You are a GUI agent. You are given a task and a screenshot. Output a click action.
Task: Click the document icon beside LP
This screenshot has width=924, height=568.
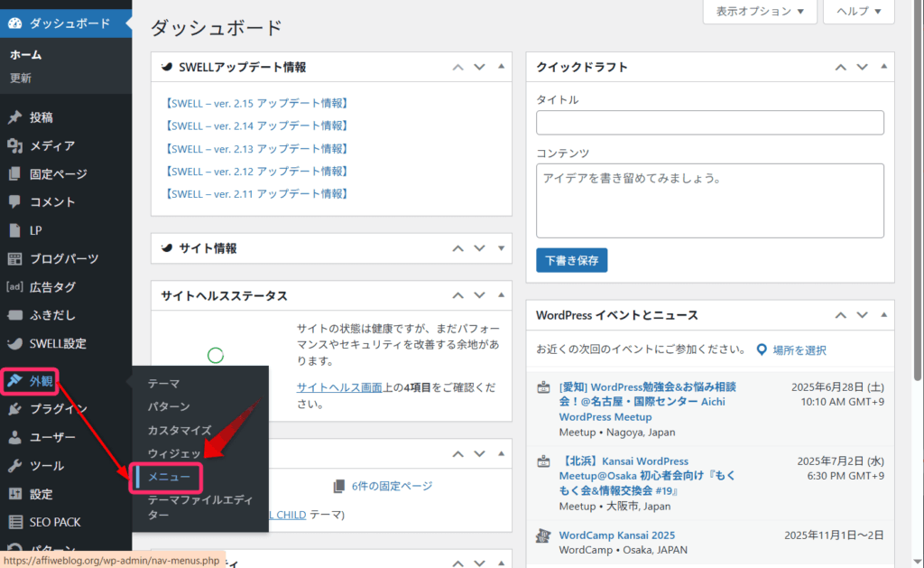15,230
